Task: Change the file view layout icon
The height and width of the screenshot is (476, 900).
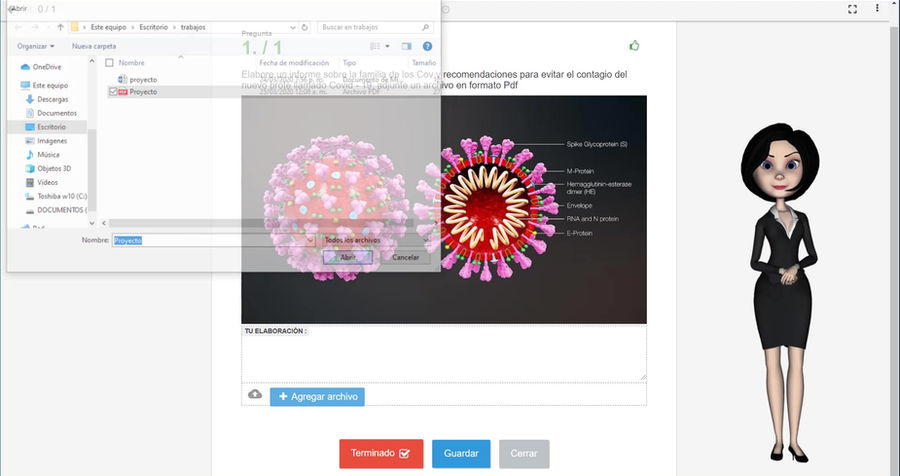Action: click(375, 46)
